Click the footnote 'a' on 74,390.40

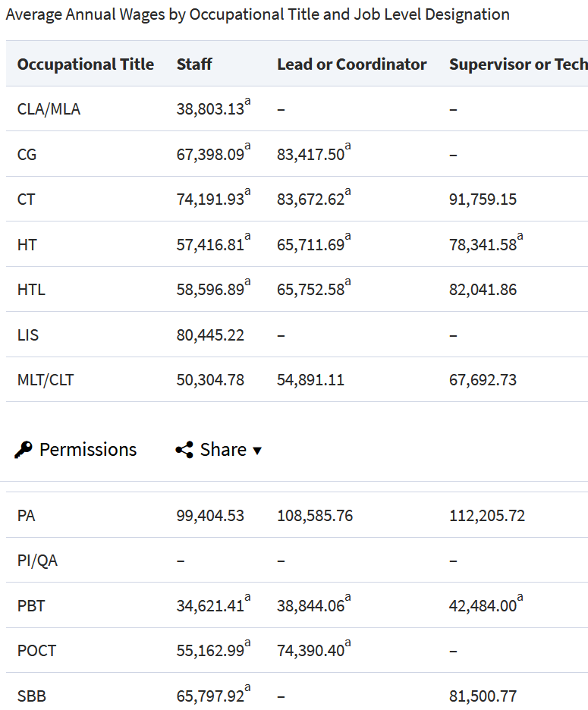pos(347,643)
